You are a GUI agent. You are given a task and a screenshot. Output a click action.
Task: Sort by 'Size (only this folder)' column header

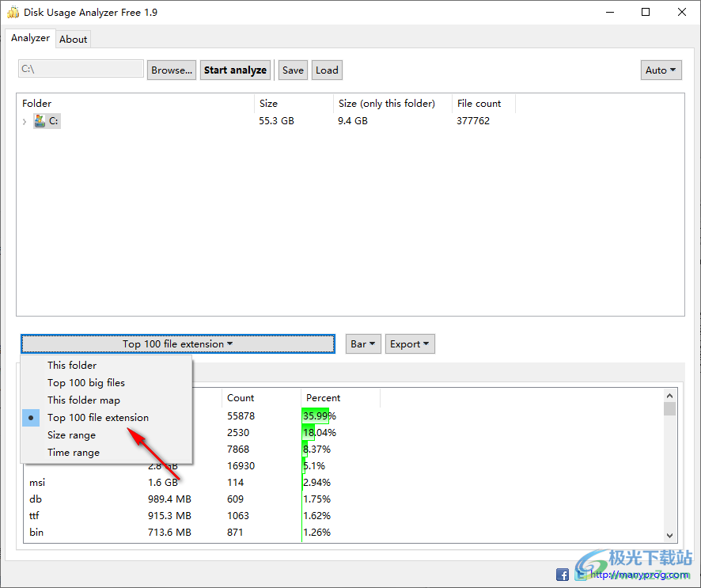[392, 104]
